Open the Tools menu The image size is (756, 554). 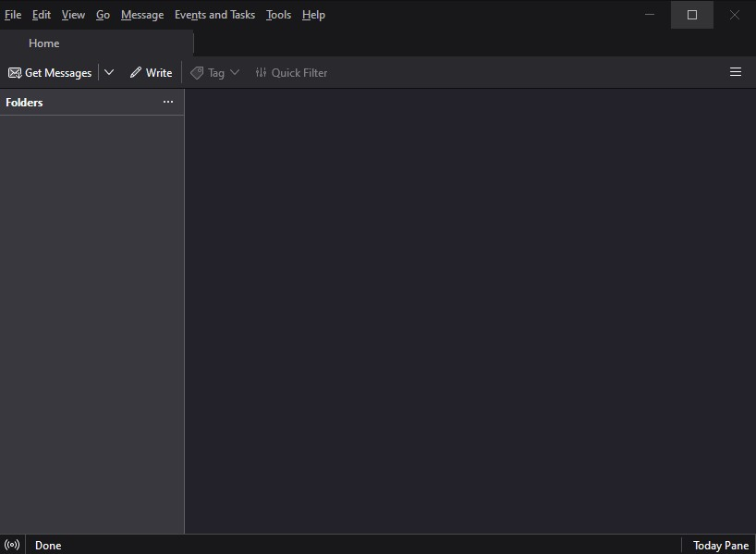(x=278, y=15)
